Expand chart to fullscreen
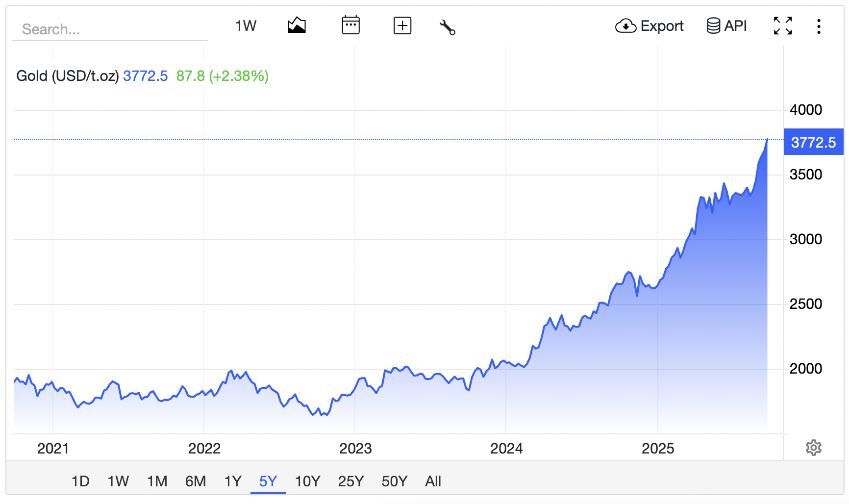 coord(782,25)
